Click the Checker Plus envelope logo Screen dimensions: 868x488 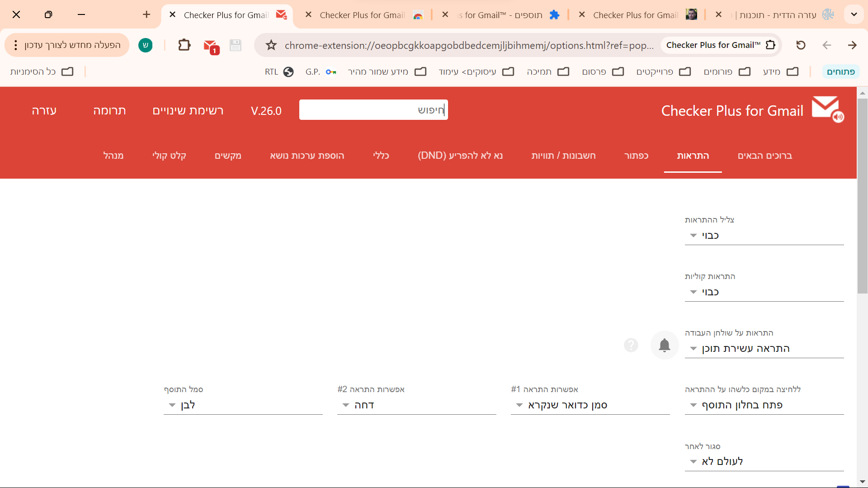point(827,109)
